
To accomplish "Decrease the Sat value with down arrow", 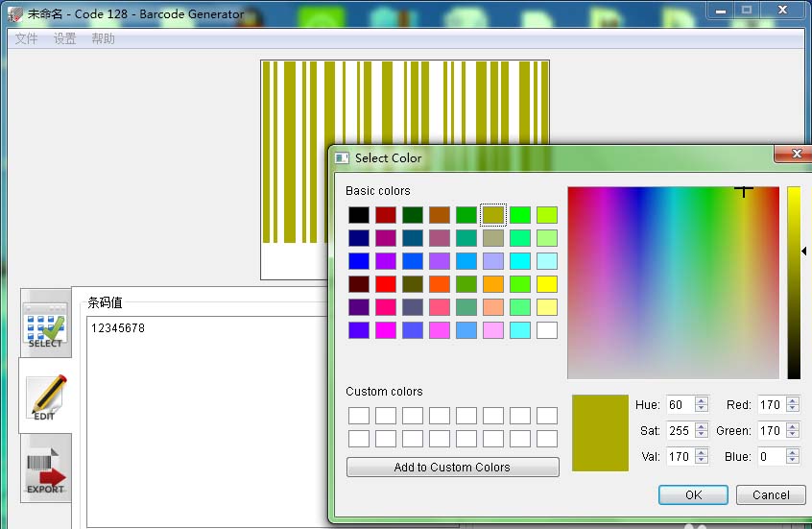I will click(x=702, y=434).
